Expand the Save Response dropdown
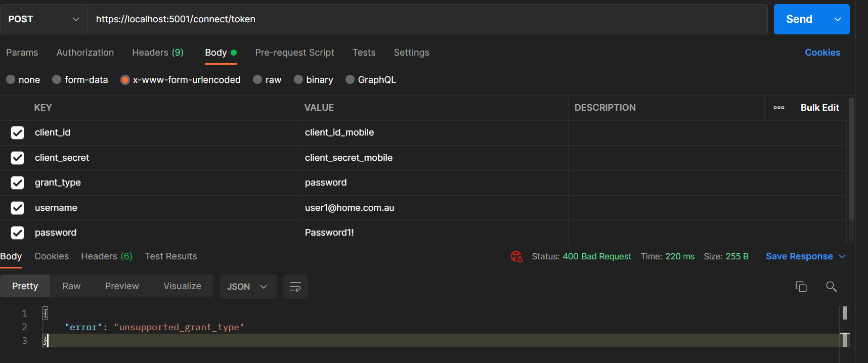The height and width of the screenshot is (363, 868). point(842,256)
